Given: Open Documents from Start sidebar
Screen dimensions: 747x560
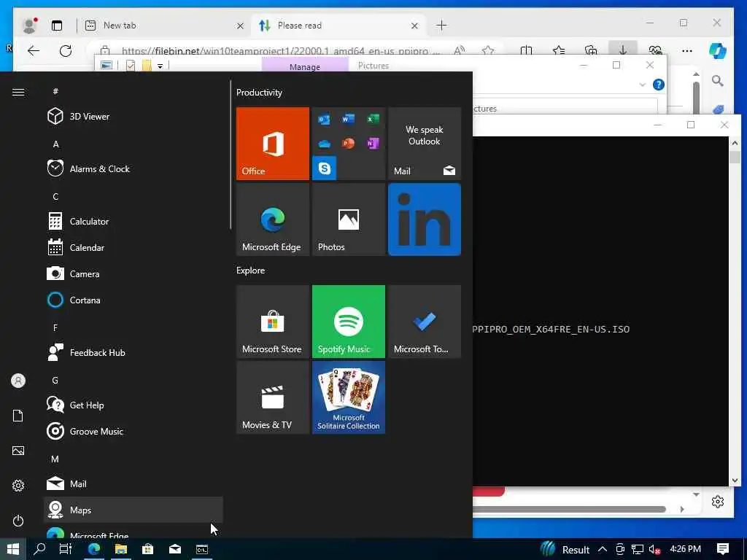Looking at the screenshot, I should coord(18,416).
